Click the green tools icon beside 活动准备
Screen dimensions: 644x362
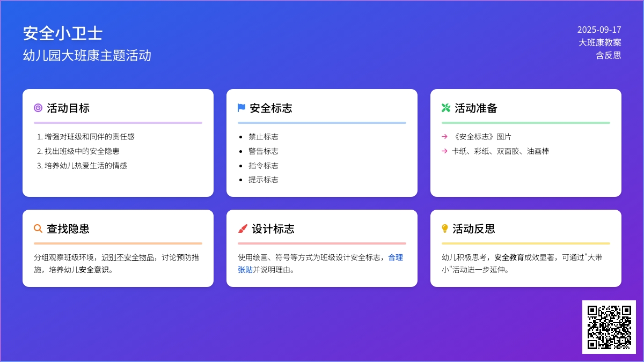click(x=445, y=108)
